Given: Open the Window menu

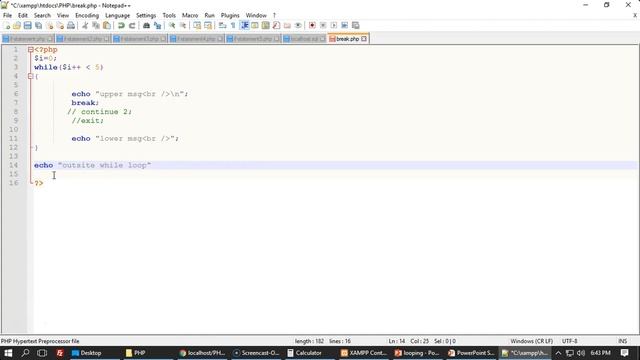Looking at the screenshot, I should click(256, 15).
